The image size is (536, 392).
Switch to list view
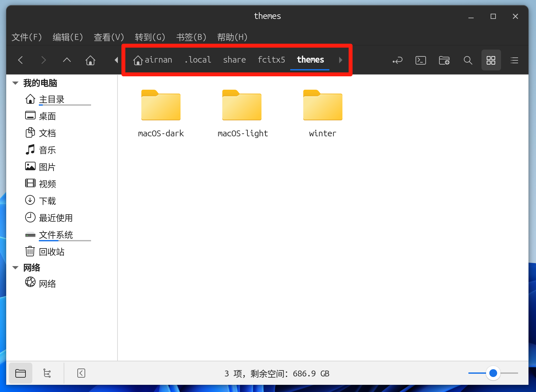(x=514, y=60)
